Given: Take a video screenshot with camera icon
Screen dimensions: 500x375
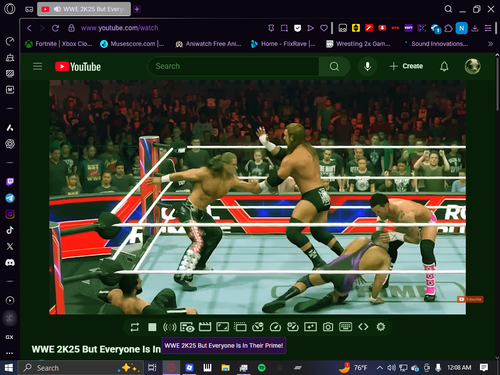Looking at the screenshot, I should coord(328,327).
